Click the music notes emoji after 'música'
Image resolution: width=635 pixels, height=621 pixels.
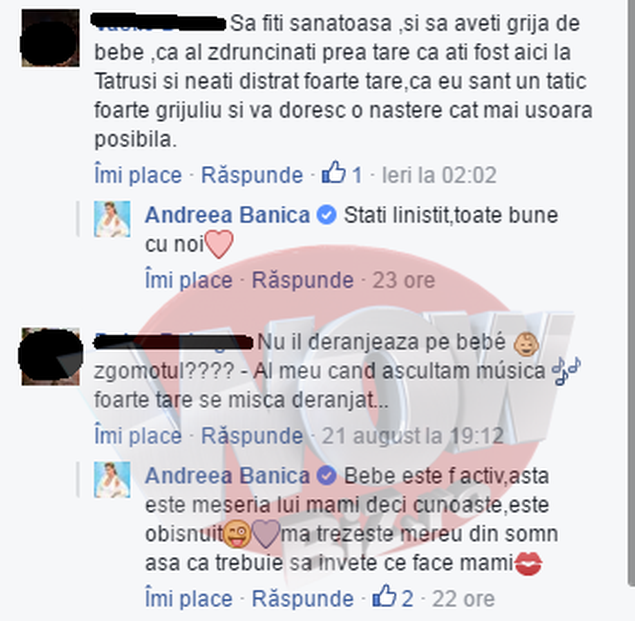(567, 371)
